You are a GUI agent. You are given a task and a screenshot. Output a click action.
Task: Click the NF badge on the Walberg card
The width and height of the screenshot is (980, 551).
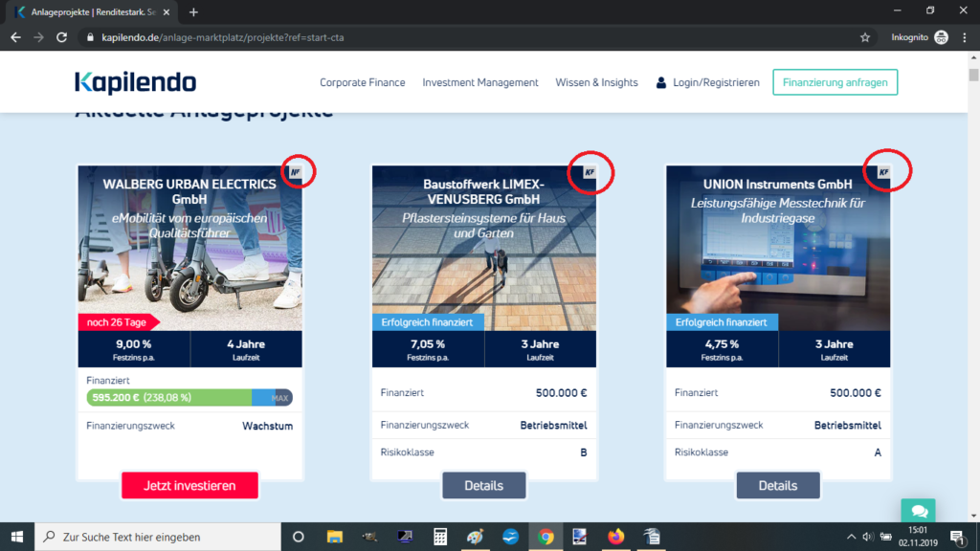(x=296, y=172)
